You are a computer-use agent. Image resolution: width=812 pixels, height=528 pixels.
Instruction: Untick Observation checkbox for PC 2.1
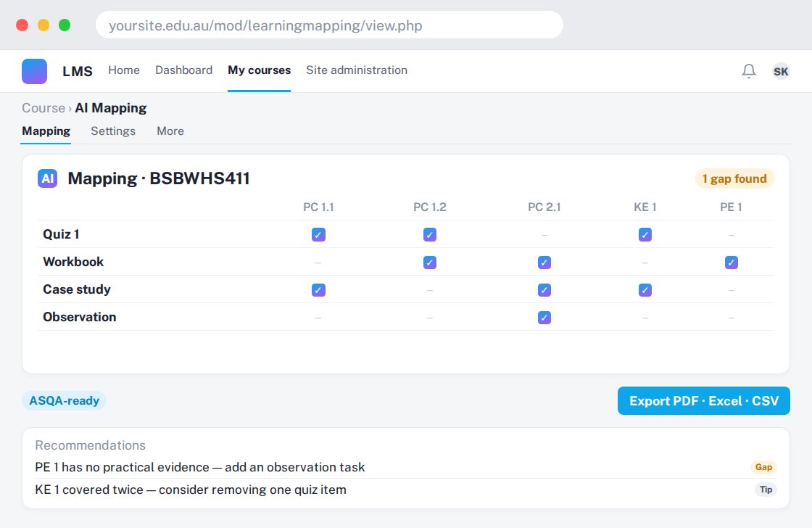pos(544,317)
